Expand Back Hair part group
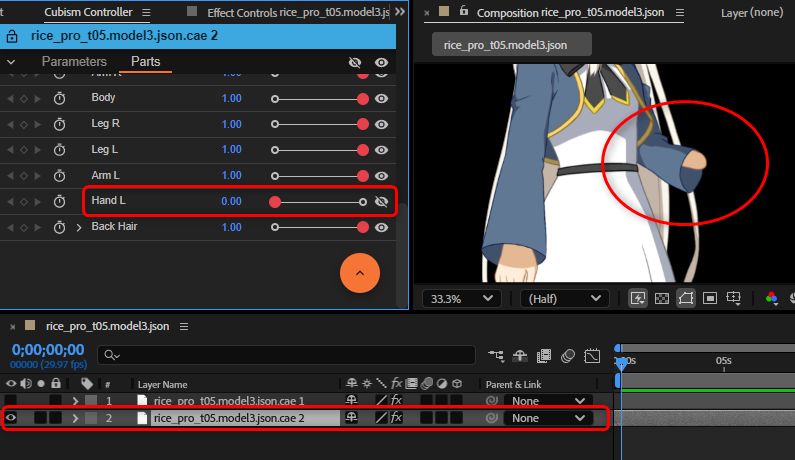795x460 pixels. coord(79,228)
